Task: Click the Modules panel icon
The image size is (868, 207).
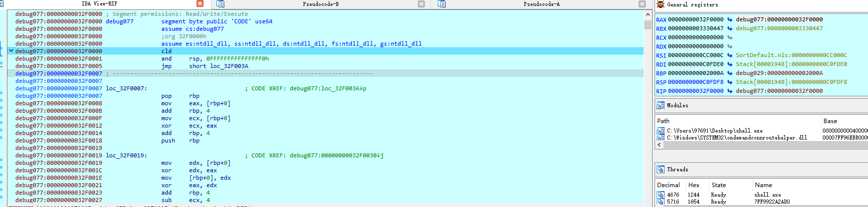Action: pos(661,105)
